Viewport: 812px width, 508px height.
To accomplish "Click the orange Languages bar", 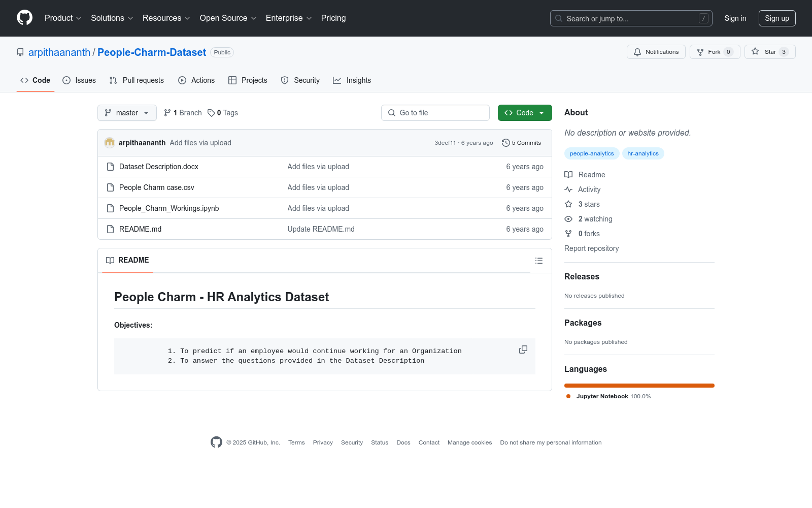I will coord(639,386).
